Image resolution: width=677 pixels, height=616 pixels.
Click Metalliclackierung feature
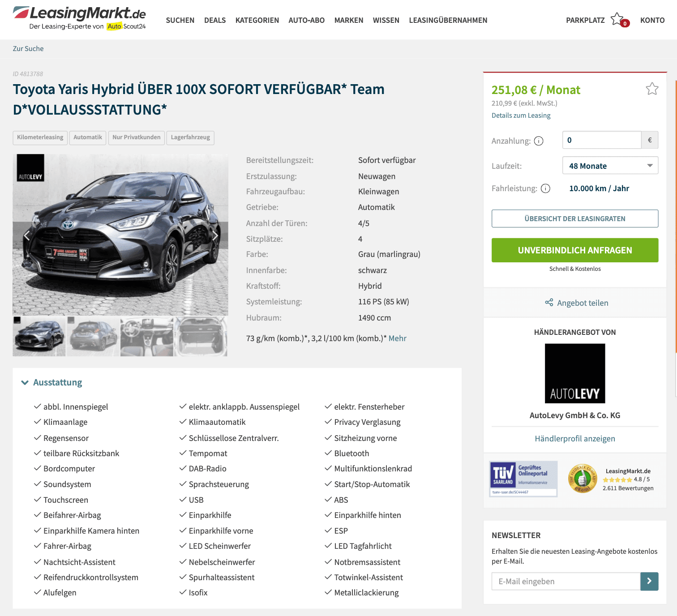pyautogui.click(x=366, y=593)
